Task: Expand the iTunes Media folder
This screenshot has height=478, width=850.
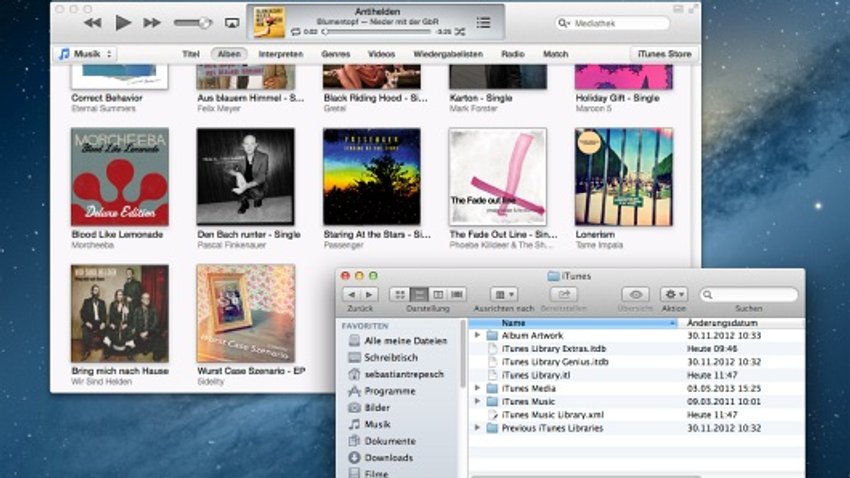Action: click(x=478, y=388)
